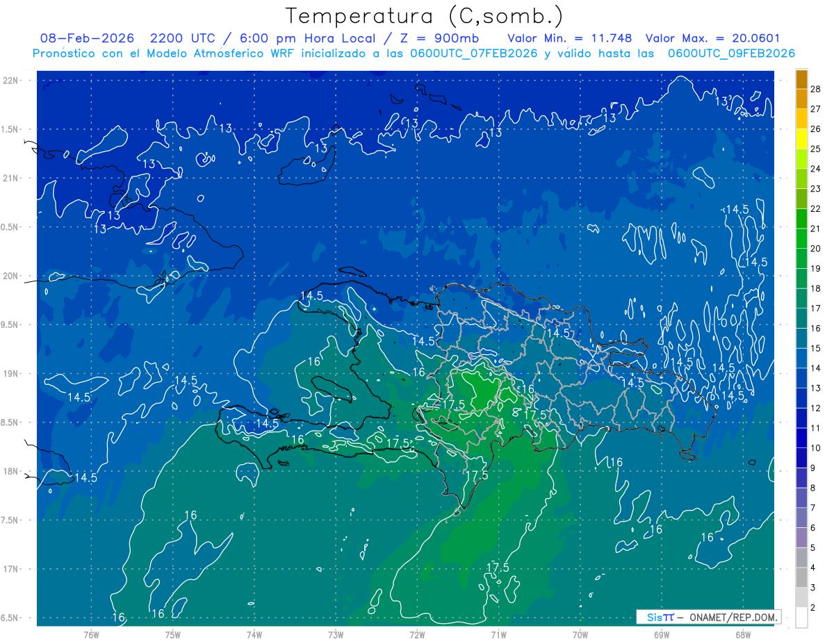The width and height of the screenshot is (834, 644).
Task: Click the colorbar scale label "20"
Action: (x=816, y=249)
